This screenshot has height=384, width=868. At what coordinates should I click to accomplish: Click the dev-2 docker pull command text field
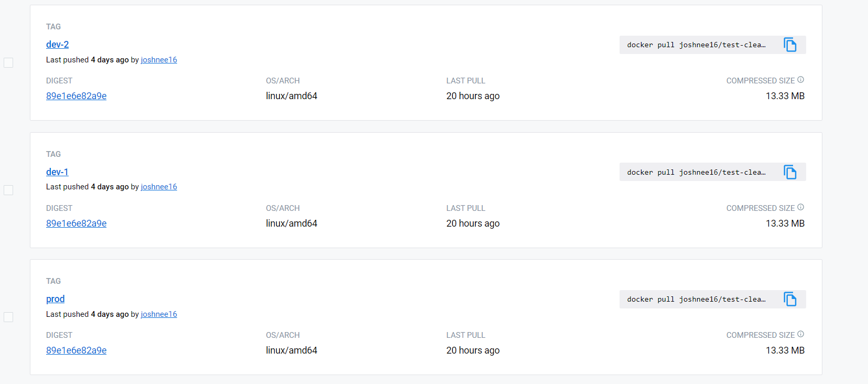coord(697,45)
